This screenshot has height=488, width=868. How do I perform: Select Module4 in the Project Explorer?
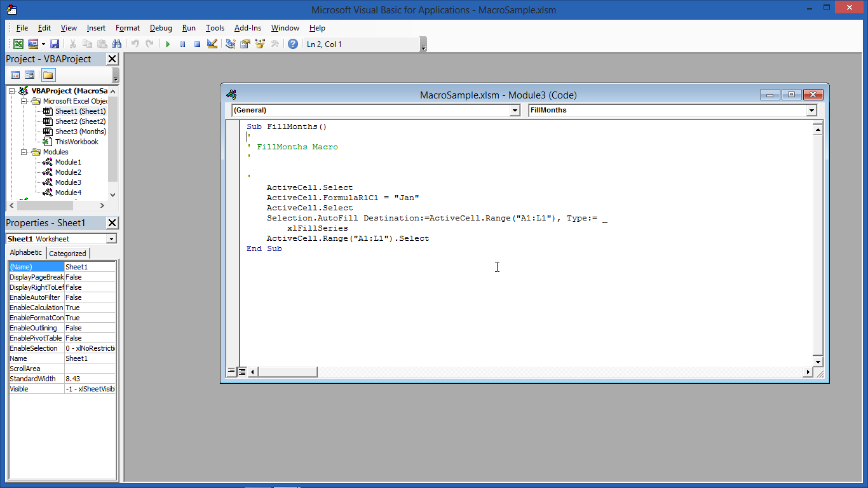click(x=66, y=192)
